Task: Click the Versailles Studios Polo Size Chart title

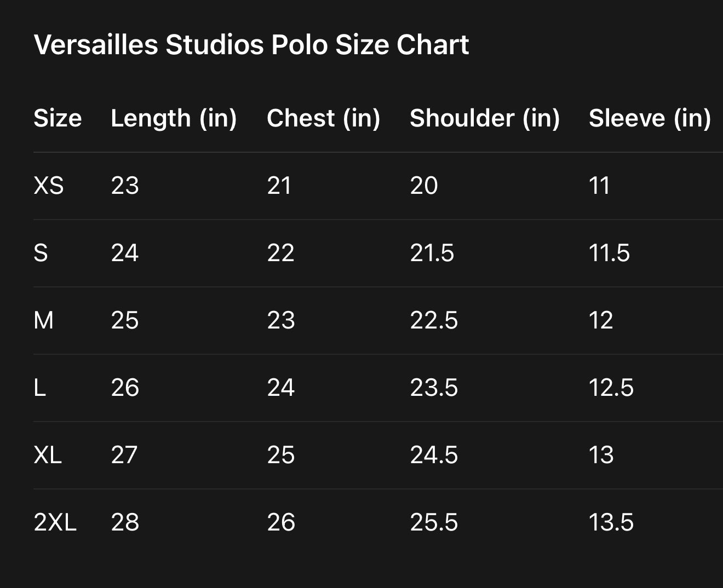Action: [251, 44]
